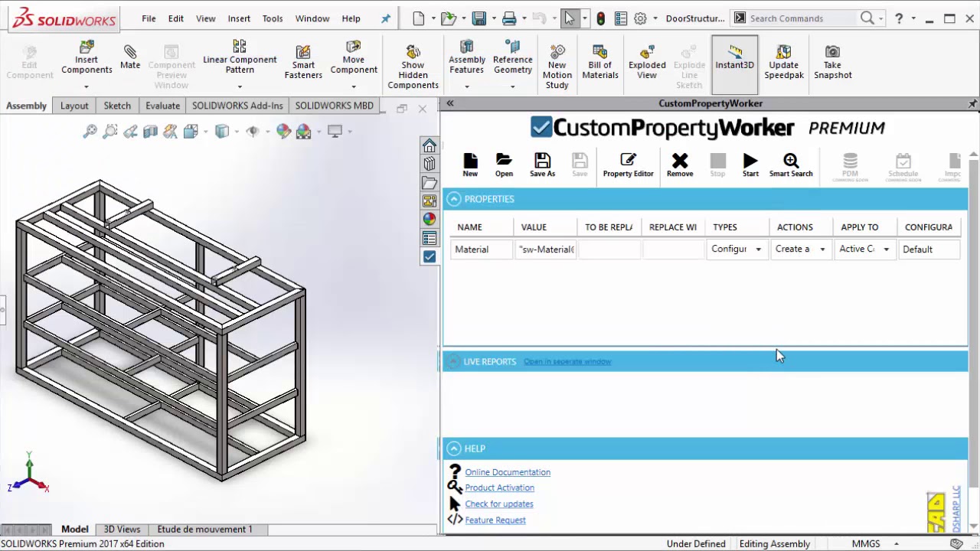Select the Mate tool
The width and height of the screenshot is (980, 551).
[130, 56]
